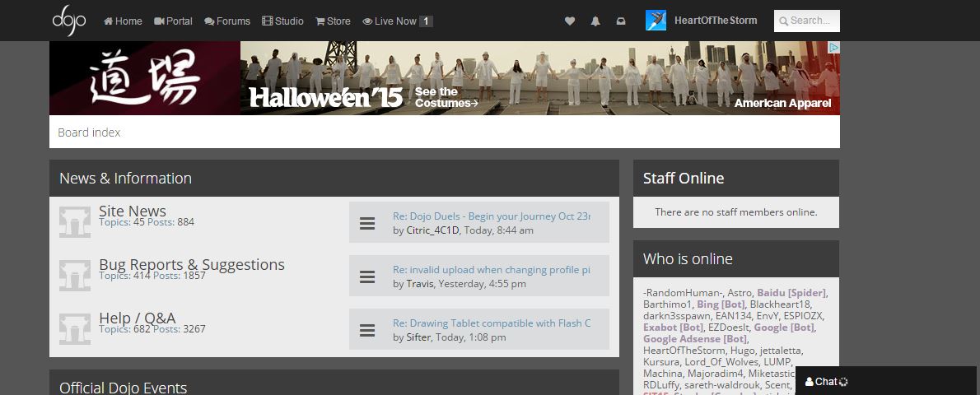Viewport: 980px width, 395px height.
Task: View the Citric_4C1D user profile
Action: [432, 230]
